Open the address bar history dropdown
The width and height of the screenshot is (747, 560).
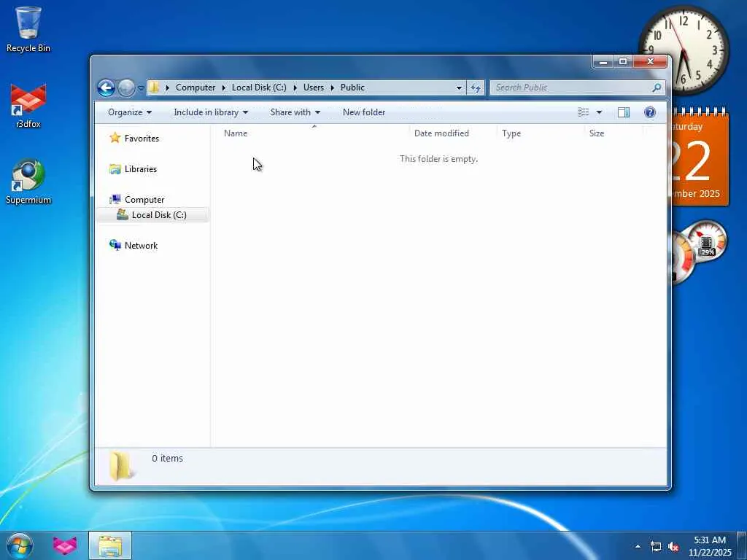[459, 87]
